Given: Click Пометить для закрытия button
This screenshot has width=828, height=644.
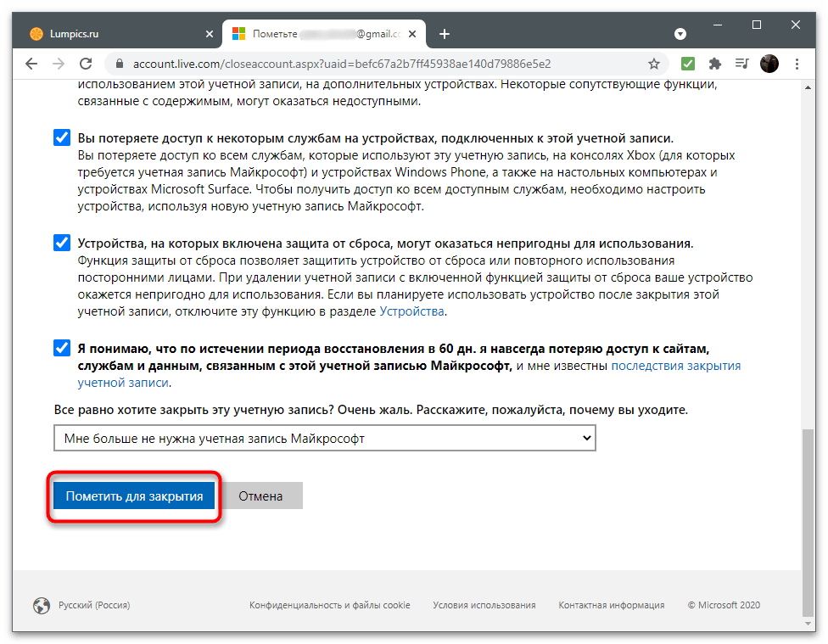Looking at the screenshot, I should pyautogui.click(x=134, y=496).
